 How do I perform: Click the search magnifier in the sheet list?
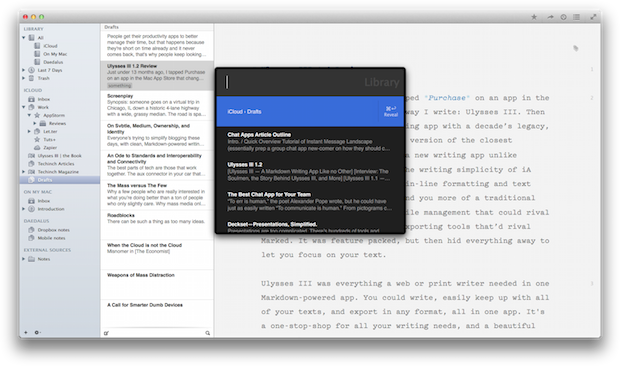(x=208, y=333)
